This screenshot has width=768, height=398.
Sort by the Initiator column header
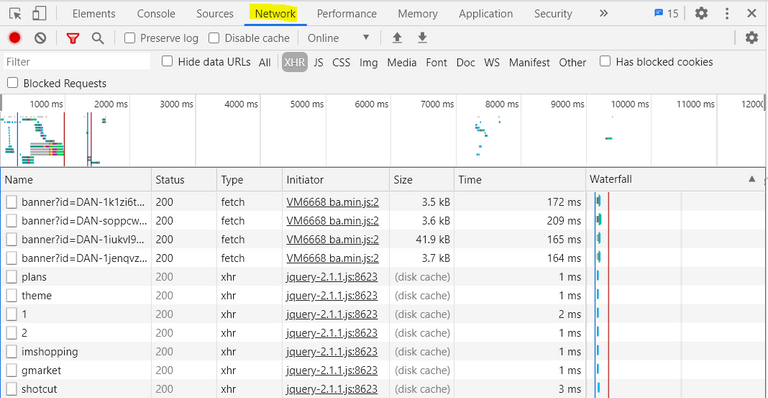pos(336,180)
